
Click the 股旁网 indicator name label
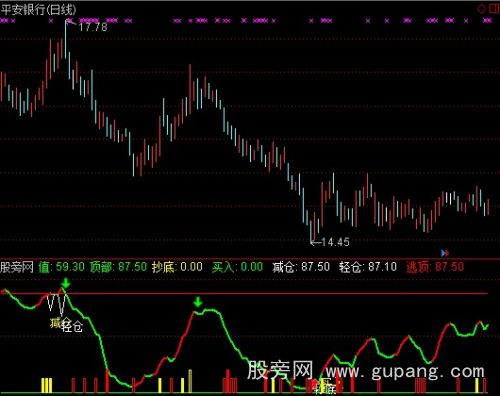tap(17, 267)
